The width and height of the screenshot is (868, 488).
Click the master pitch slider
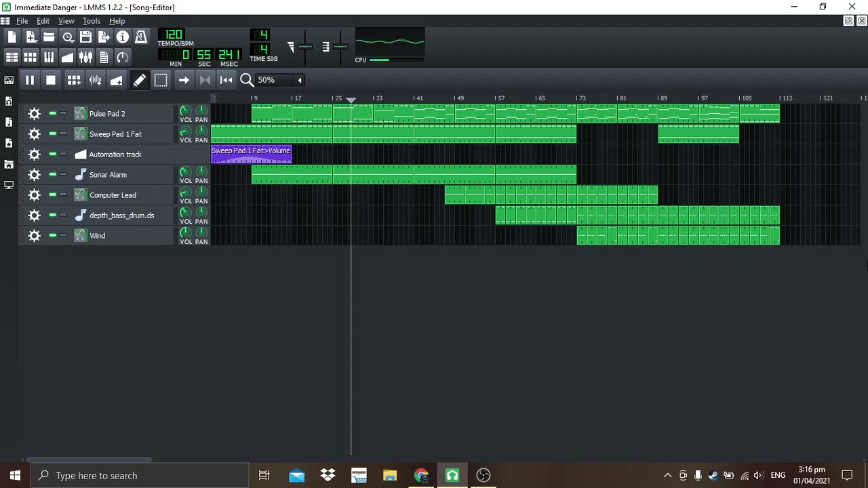click(x=340, y=46)
